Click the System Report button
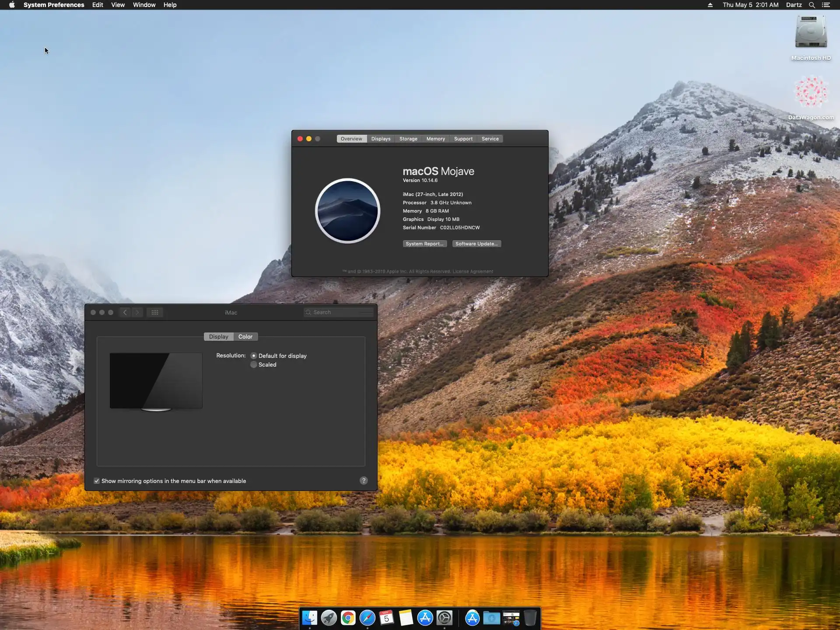This screenshot has height=630, width=840. point(424,244)
